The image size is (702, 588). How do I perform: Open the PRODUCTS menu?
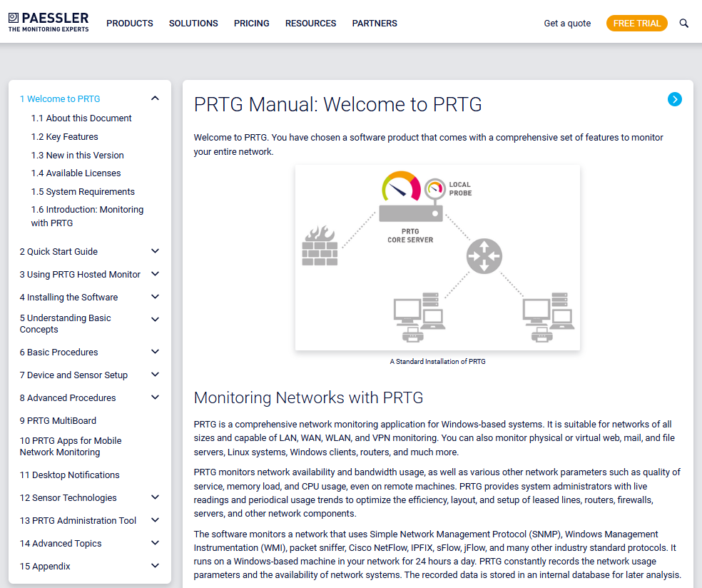pyautogui.click(x=129, y=23)
